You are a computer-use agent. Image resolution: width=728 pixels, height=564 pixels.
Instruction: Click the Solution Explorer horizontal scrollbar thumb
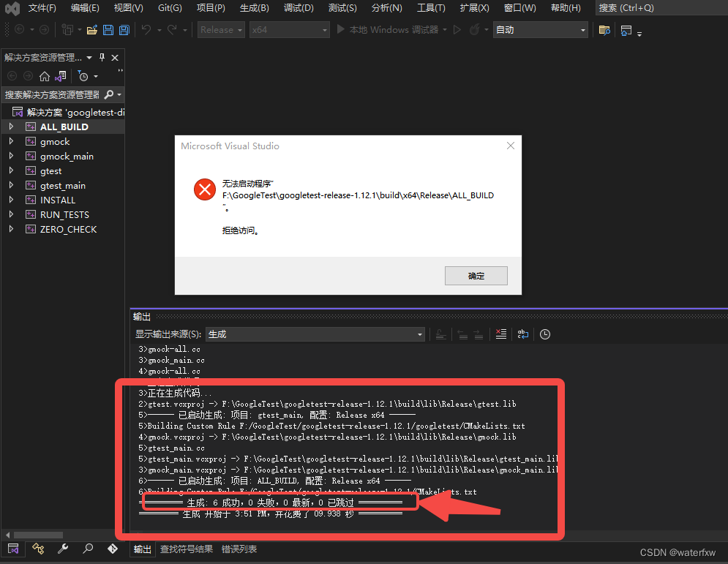tap(38, 535)
